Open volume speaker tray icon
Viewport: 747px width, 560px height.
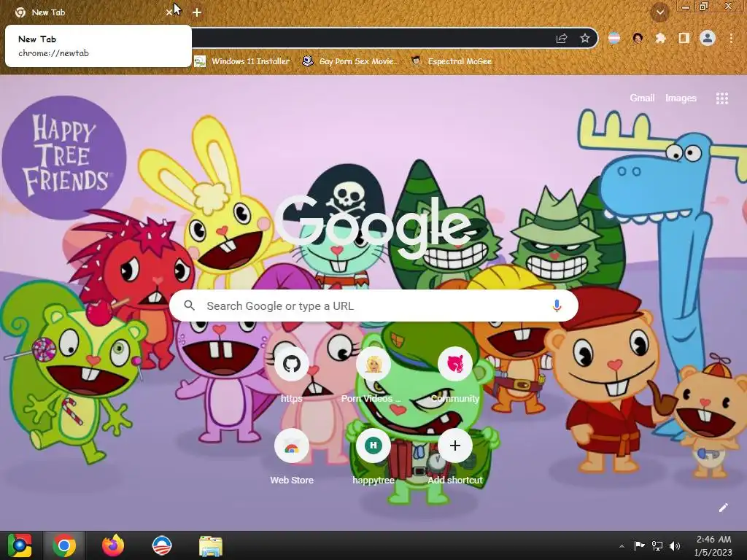pos(675,545)
